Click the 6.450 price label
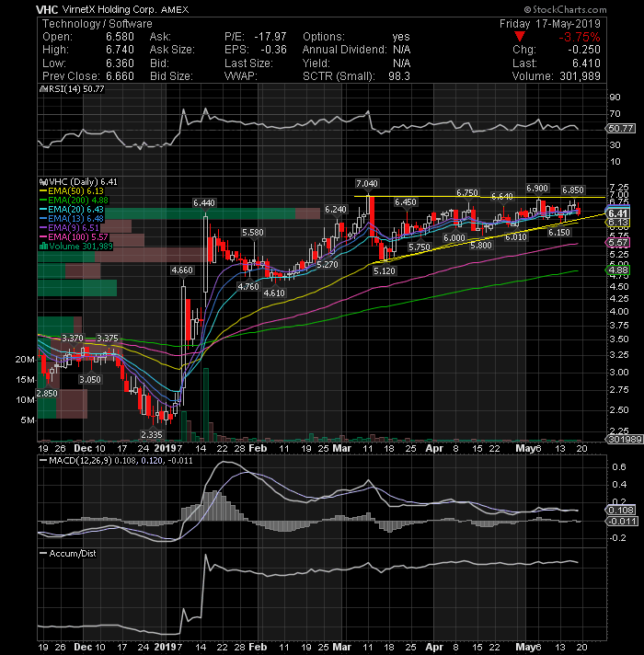Screen dimensions: 644x655 [406, 202]
